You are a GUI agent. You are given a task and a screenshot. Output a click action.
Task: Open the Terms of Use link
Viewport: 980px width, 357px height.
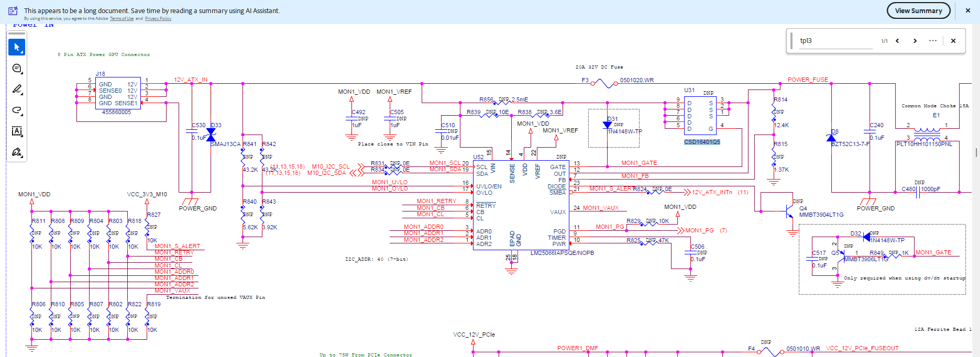pos(122,19)
